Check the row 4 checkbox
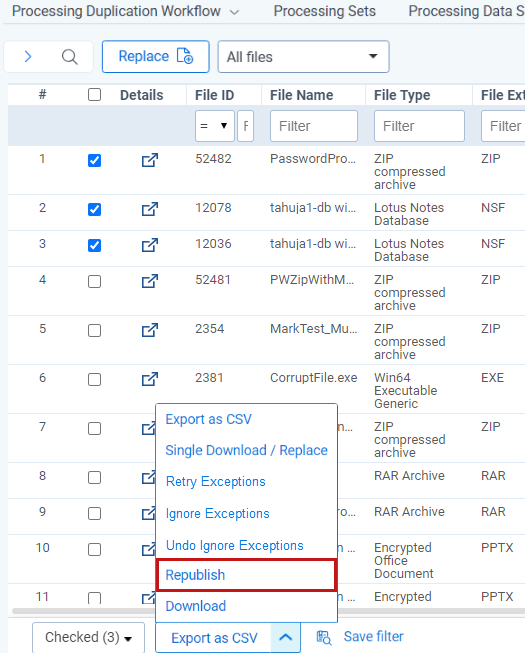Image resolution: width=525 pixels, height=653 pixels. click(x=95, y=281)
